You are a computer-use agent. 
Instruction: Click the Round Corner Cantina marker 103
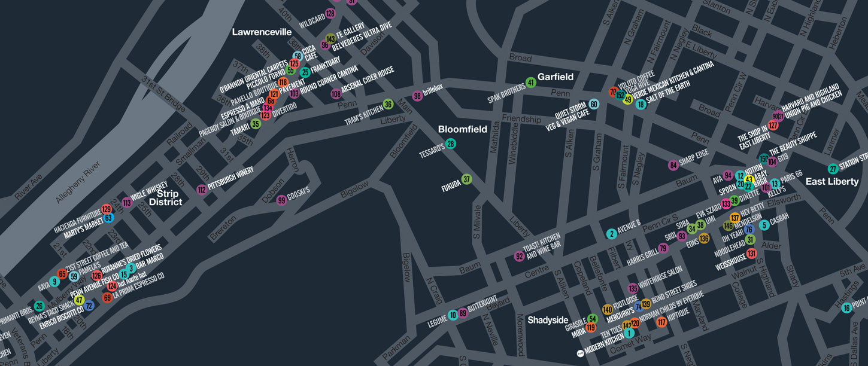point(294,93)
